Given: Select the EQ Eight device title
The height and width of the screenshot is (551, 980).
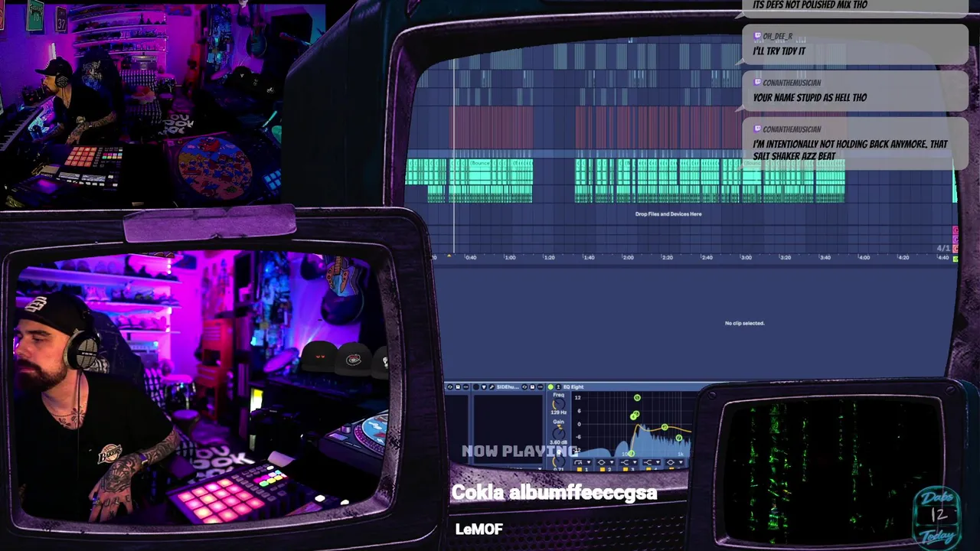Looking at the screenshot, I should 573,387.
